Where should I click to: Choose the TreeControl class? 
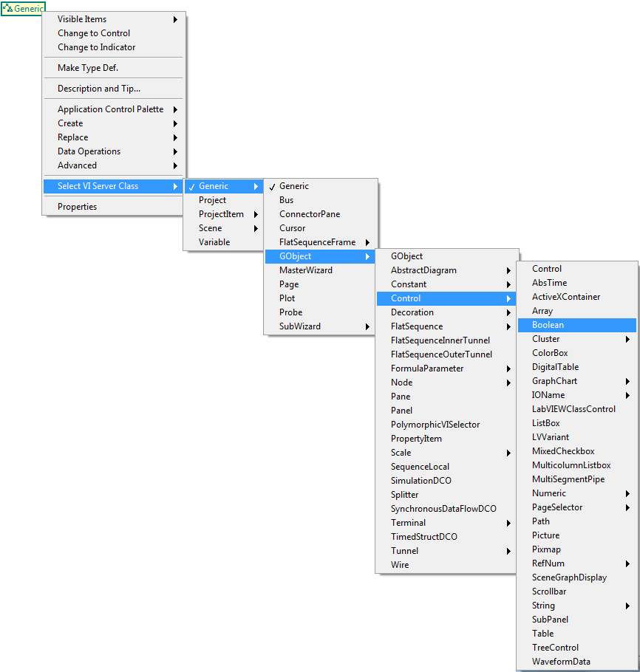[x=577, y=648]
